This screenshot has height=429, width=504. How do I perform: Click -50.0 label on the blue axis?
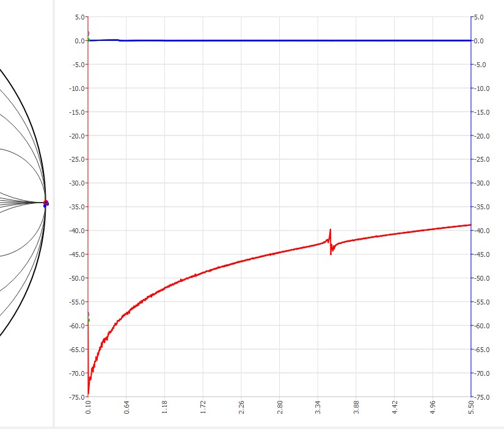pos(482,278)
